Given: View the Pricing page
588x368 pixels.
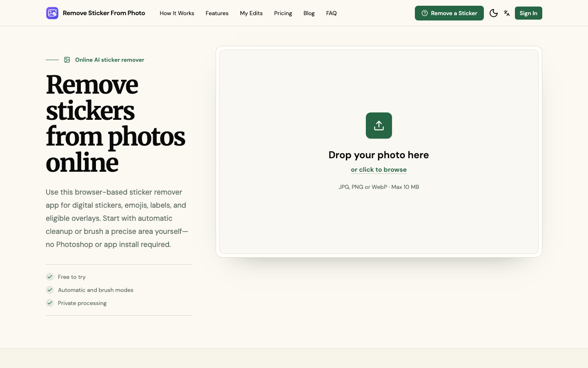Looking at the screenshot, I should 283,13.
